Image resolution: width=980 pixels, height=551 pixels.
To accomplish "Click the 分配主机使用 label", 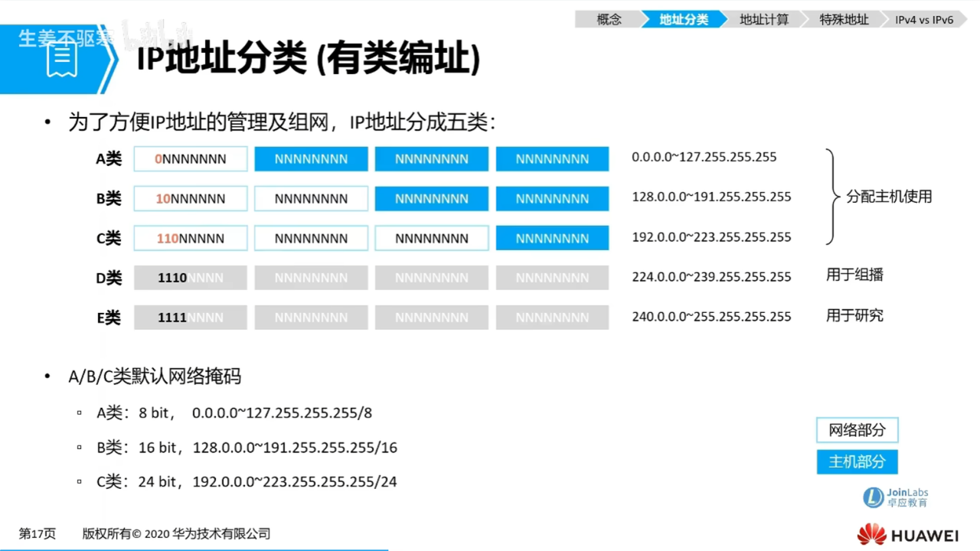I will coord(889,197).
